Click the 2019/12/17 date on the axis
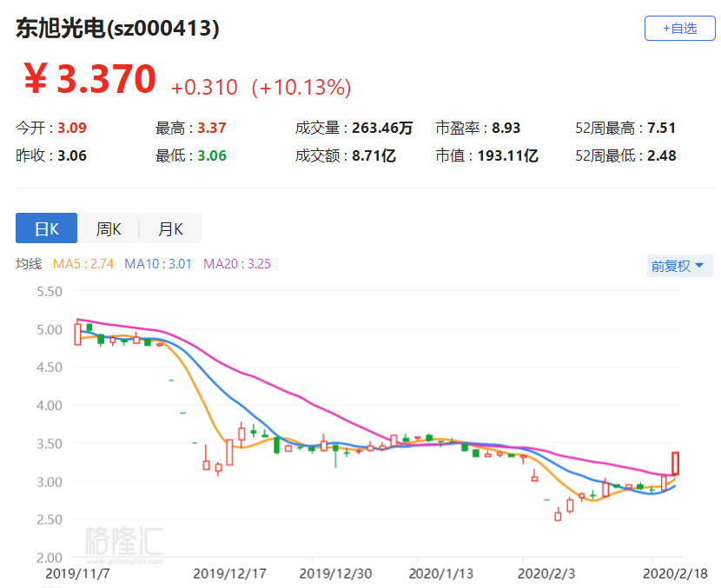The height and width of the screenshot is (588, 721). click(x=229, y=574)
